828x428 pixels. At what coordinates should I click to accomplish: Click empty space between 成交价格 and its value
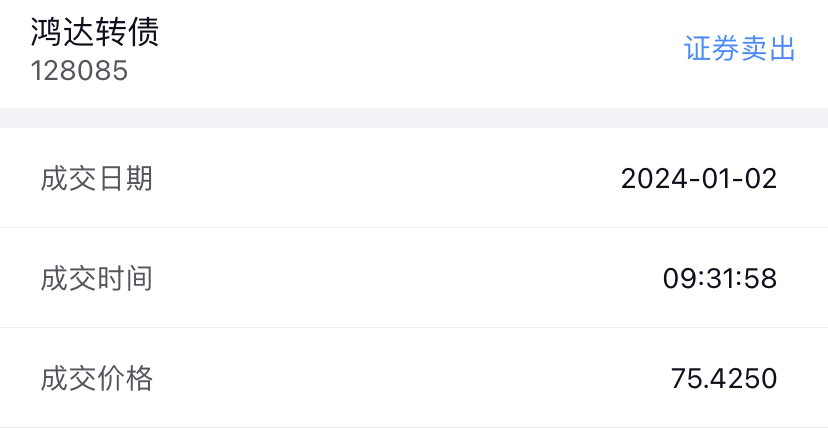[400, 378]
